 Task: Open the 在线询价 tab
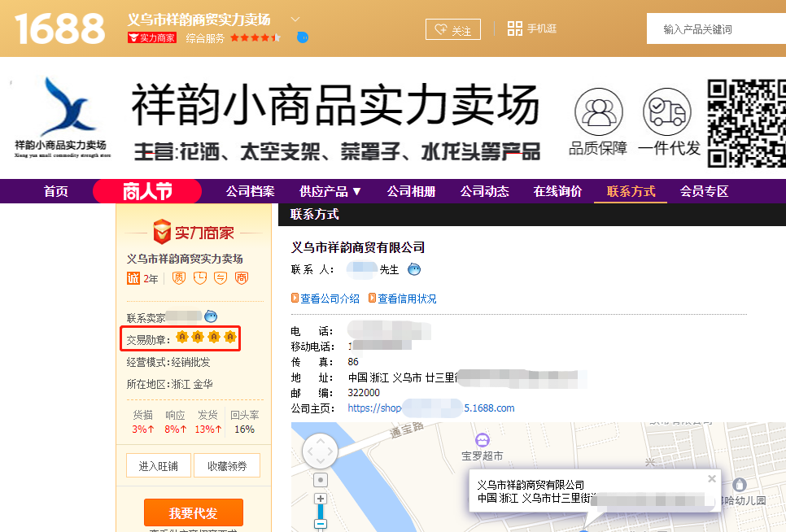point(557,191)
